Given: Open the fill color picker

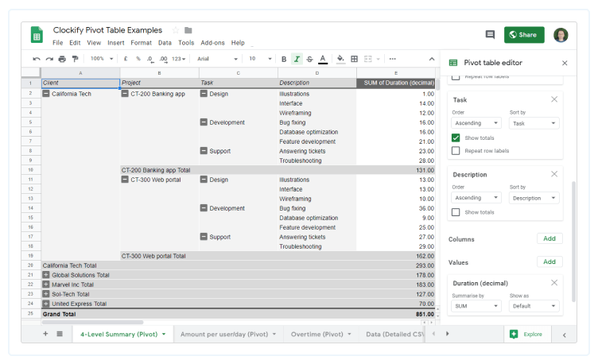Looking at the screenshot, I should pos(340,59).
